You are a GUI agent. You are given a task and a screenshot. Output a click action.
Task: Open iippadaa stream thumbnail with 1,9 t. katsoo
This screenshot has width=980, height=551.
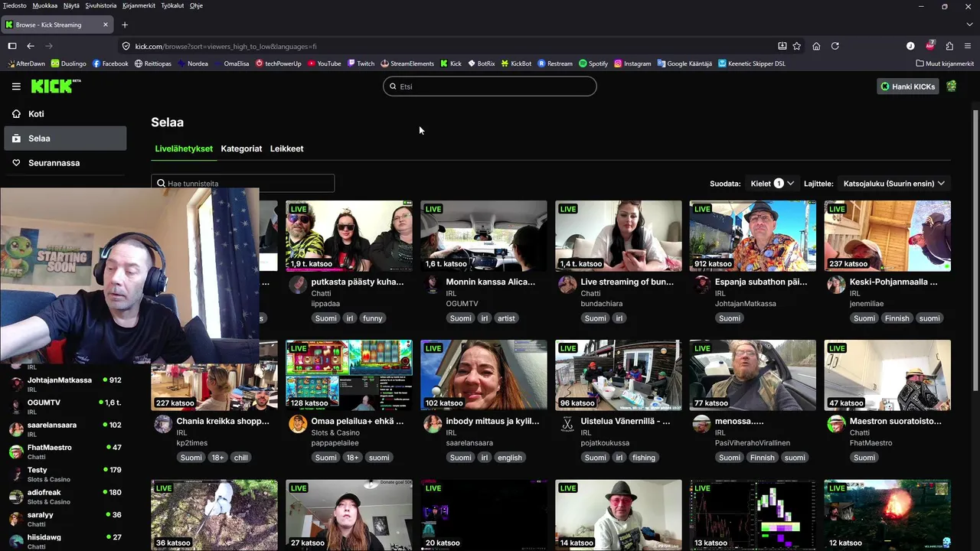pyautogui.click(x=349, y=236)
